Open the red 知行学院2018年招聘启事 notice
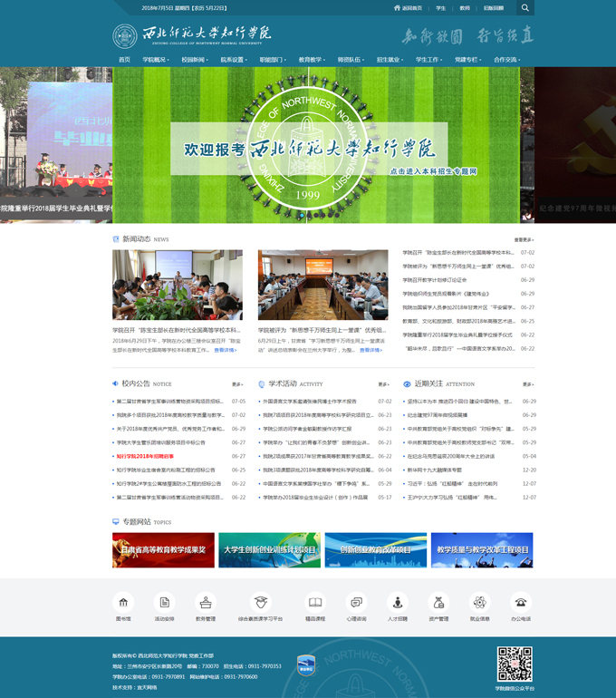Screen dimensions: 616x698 tap(145, 456)
